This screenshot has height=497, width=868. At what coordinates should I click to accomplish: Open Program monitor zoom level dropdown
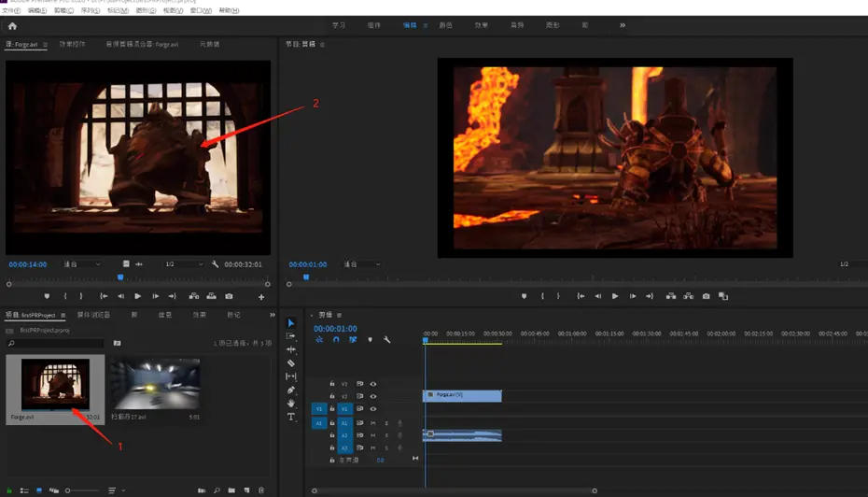(363, 264)
